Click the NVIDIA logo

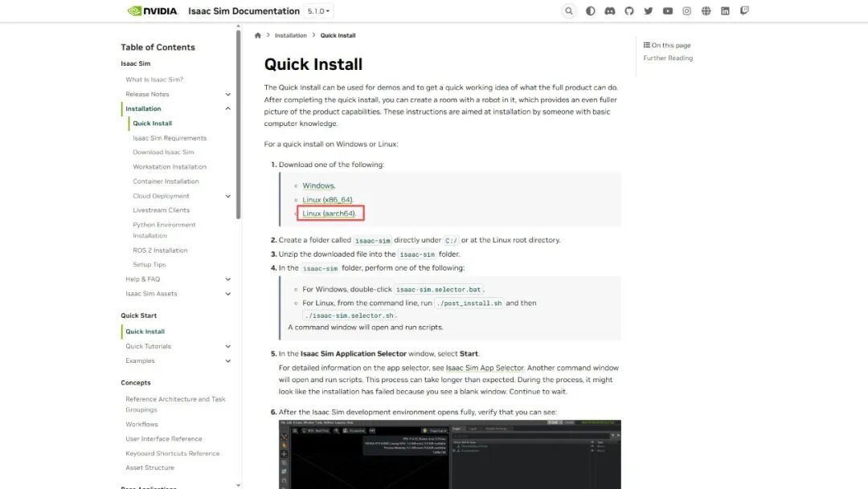pyautogui.click(x=153, y=11)
